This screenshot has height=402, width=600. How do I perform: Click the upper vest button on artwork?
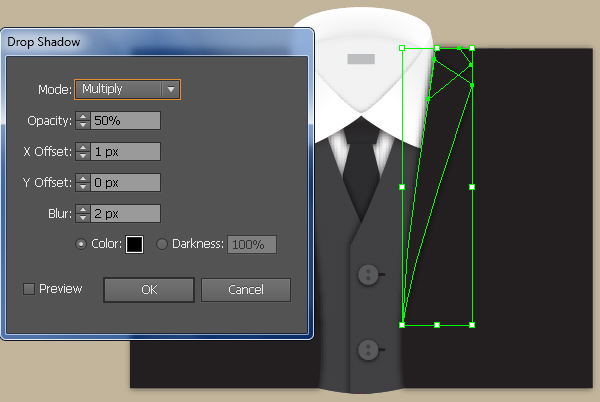click(x=368, y=275)
